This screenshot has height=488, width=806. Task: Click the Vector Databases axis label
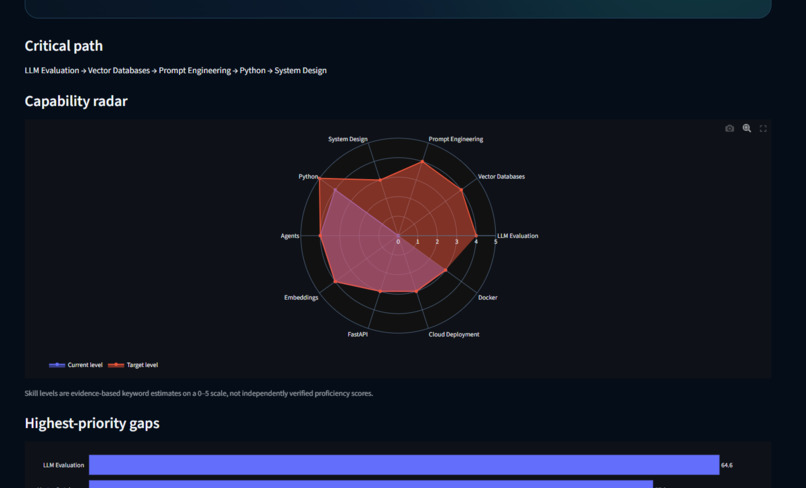501,176
